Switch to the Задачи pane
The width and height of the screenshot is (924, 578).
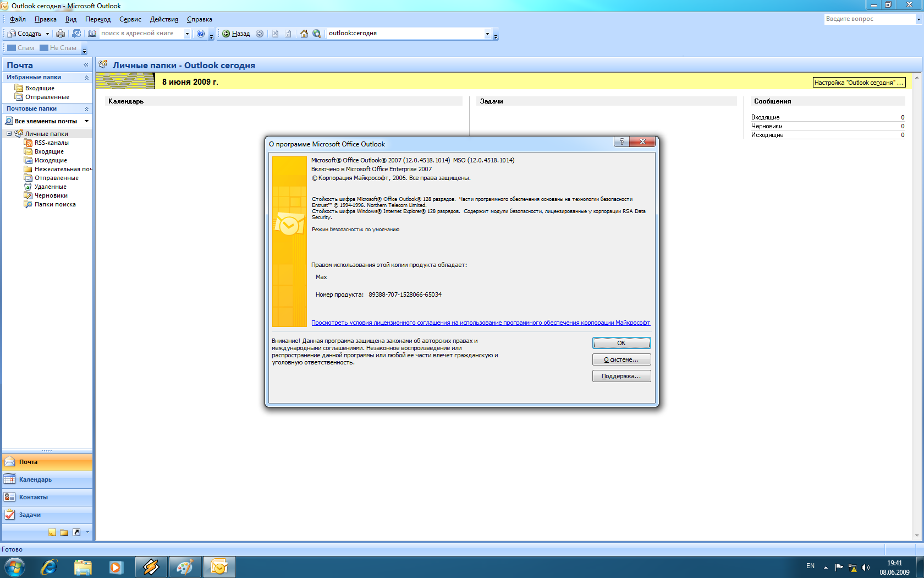[x=47, y=515]
